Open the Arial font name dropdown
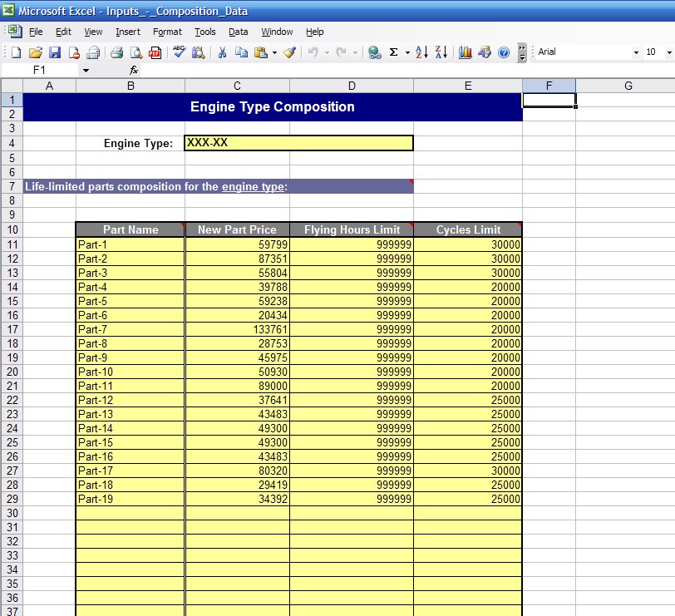675x616 pixels. click(x=637, y=52)
